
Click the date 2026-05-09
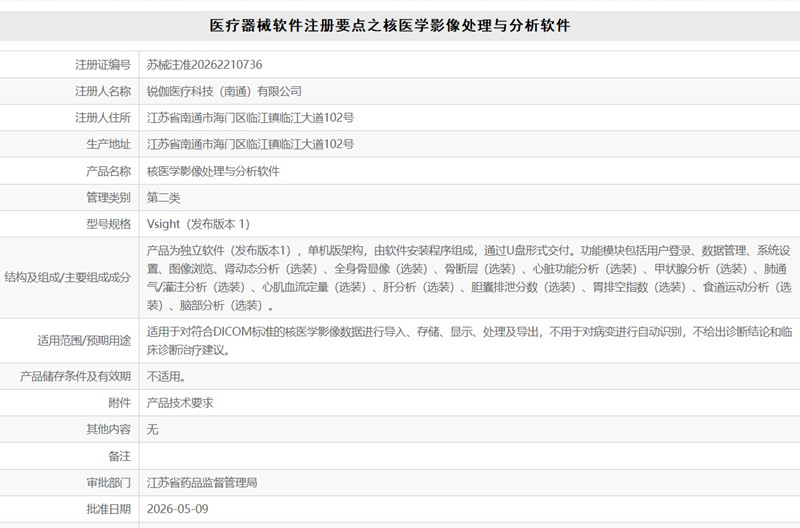(178, 509)
